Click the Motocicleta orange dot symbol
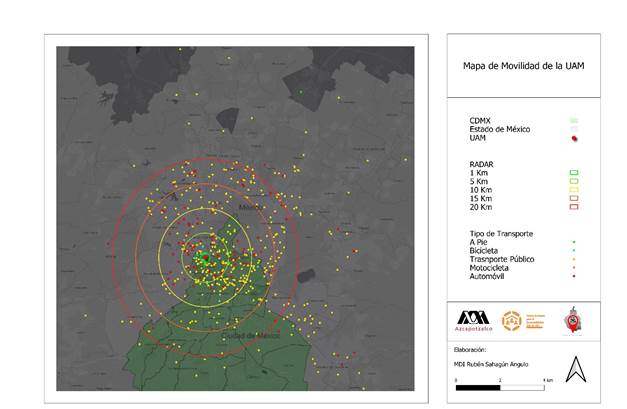 574,267
